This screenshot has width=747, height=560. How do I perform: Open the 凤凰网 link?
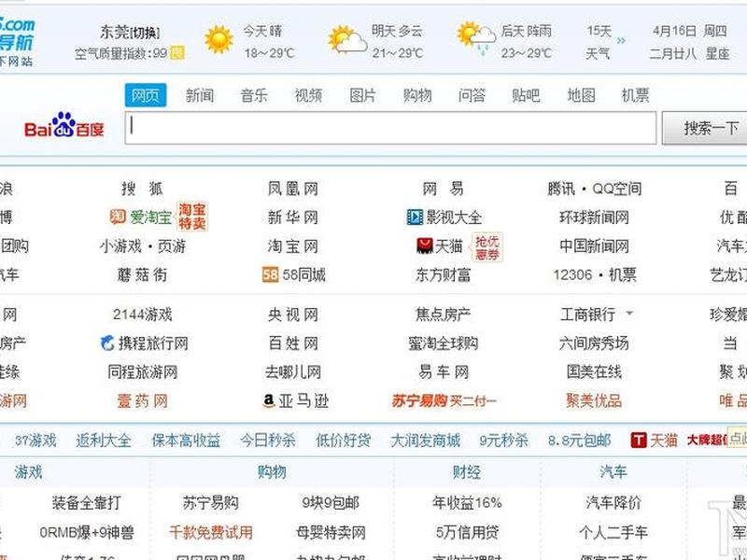point(292,189)
